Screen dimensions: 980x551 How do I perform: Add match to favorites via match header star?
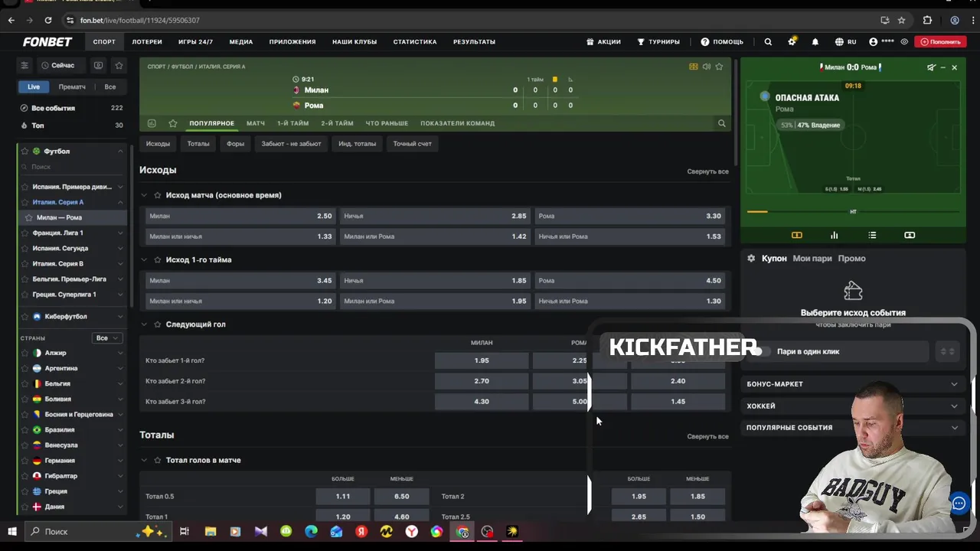tap(719, 67)
